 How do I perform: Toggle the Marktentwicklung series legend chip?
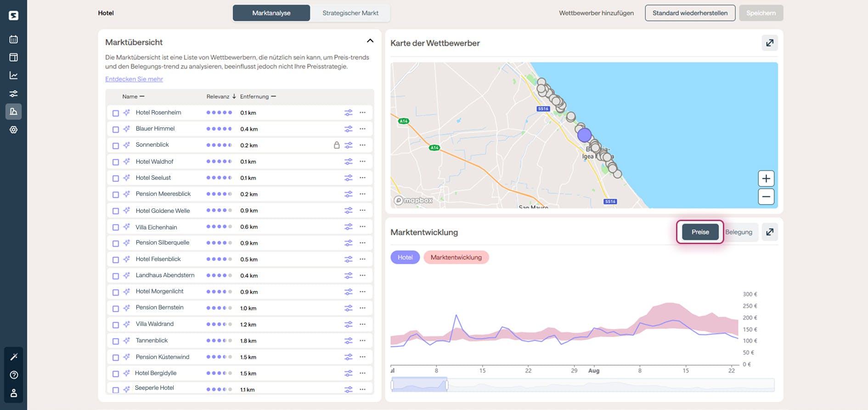pyautogui.click(x=456, y=257)
